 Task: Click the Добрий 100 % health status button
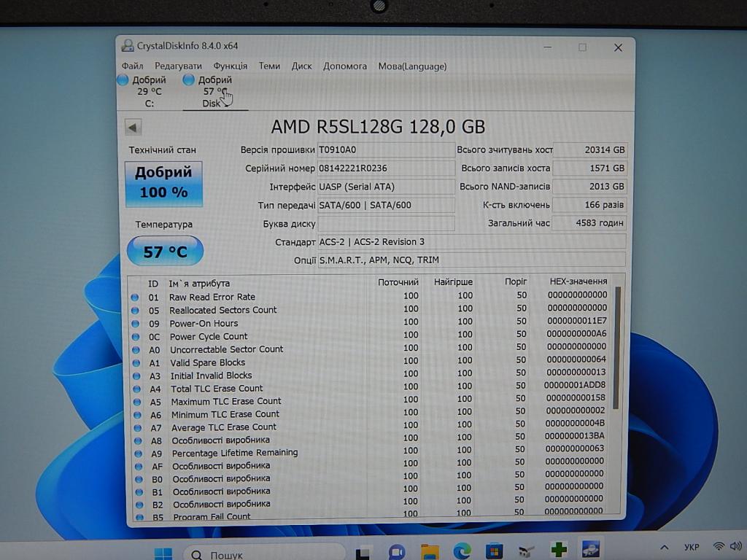click(x=163, y=184)
